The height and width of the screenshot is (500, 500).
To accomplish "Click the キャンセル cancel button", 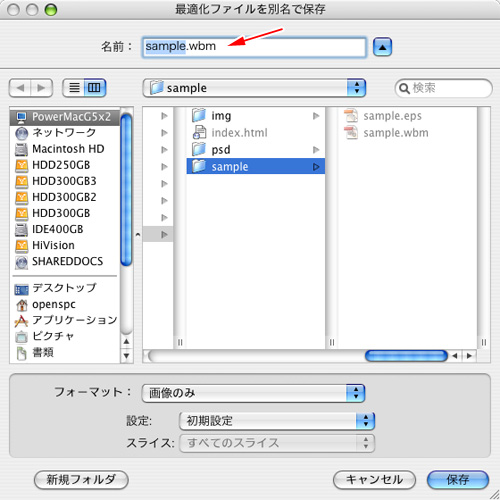I will tap(374, 480).
